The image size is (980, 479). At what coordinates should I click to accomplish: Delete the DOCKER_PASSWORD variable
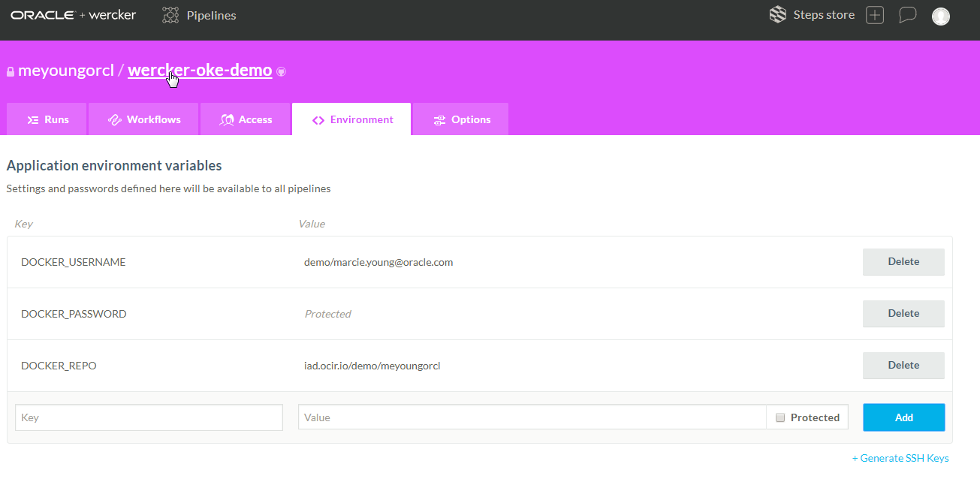903,314
